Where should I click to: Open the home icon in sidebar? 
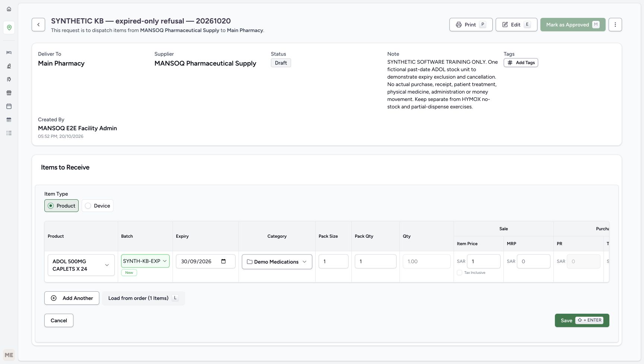click(9, 9)
